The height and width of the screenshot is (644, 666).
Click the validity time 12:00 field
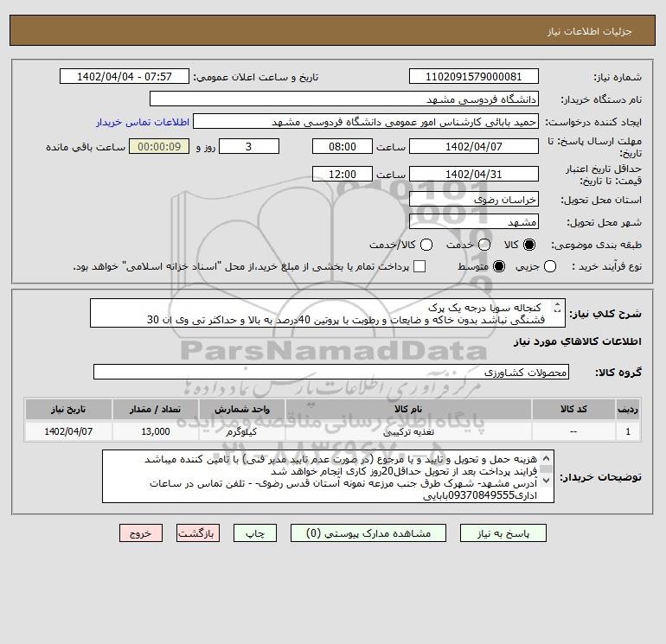click(x=343, y=174)
